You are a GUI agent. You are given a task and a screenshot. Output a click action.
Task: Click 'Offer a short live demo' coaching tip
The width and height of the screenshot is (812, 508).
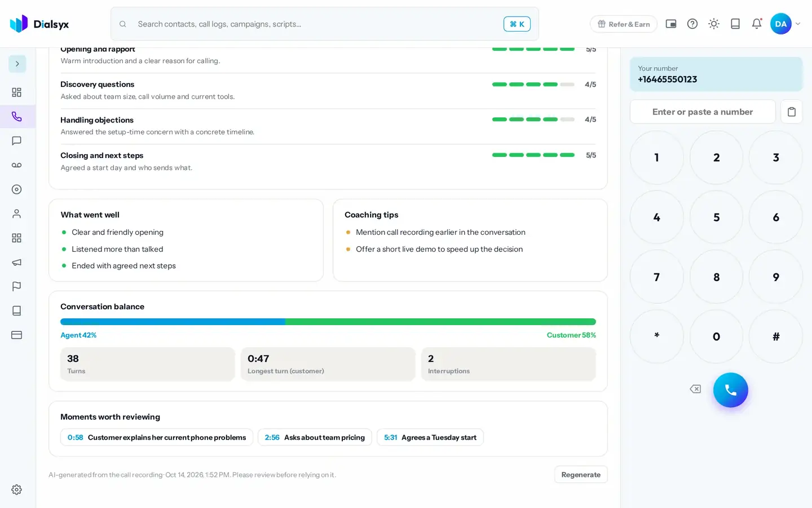pyautogui.click(x=439, y=249)
